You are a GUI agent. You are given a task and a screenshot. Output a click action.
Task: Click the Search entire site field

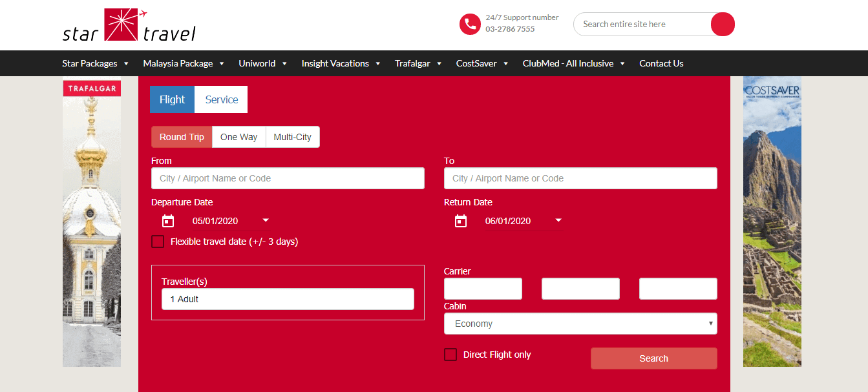(642, 25)
